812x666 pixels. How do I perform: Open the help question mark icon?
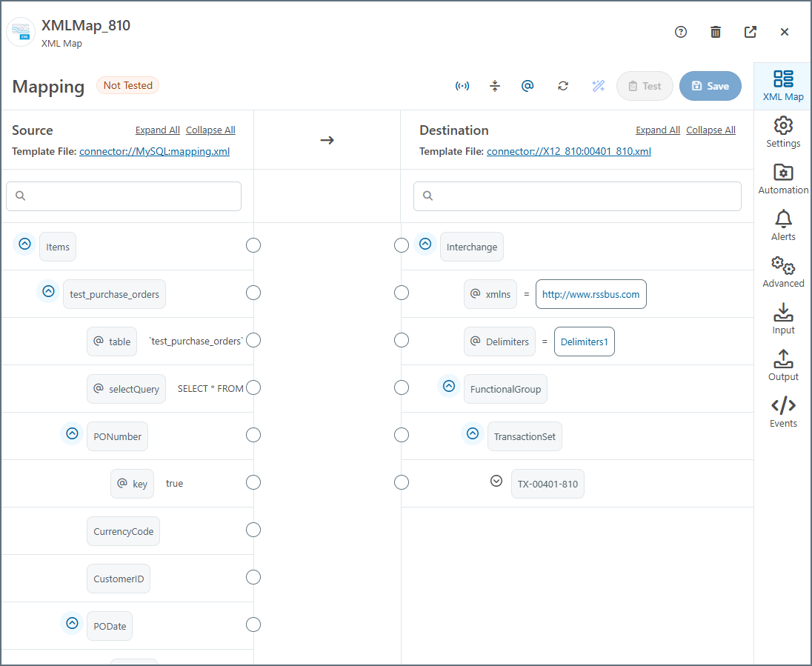point(681,32)
